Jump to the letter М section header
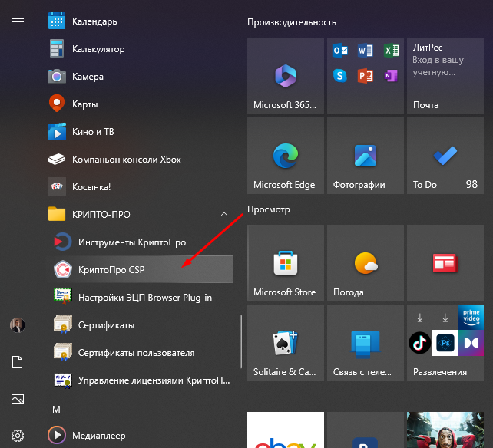 pyautogui.click(x=56, y=410)
